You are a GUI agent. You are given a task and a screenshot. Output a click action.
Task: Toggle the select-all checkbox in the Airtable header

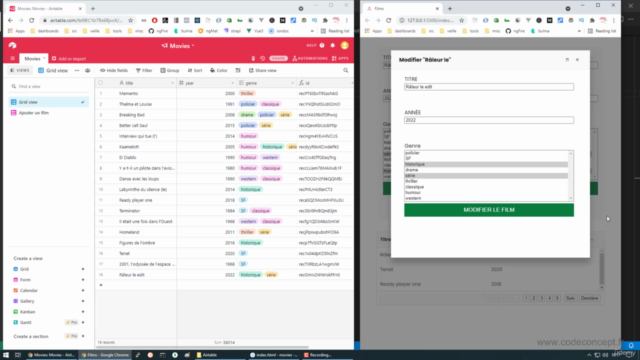[100, 83]
